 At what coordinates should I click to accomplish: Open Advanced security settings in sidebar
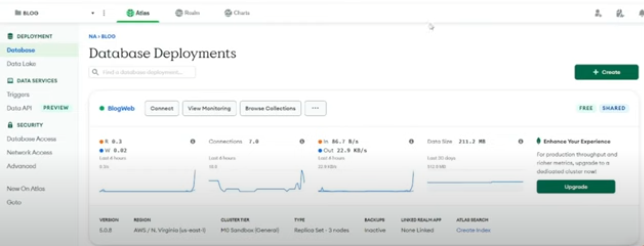21,166
